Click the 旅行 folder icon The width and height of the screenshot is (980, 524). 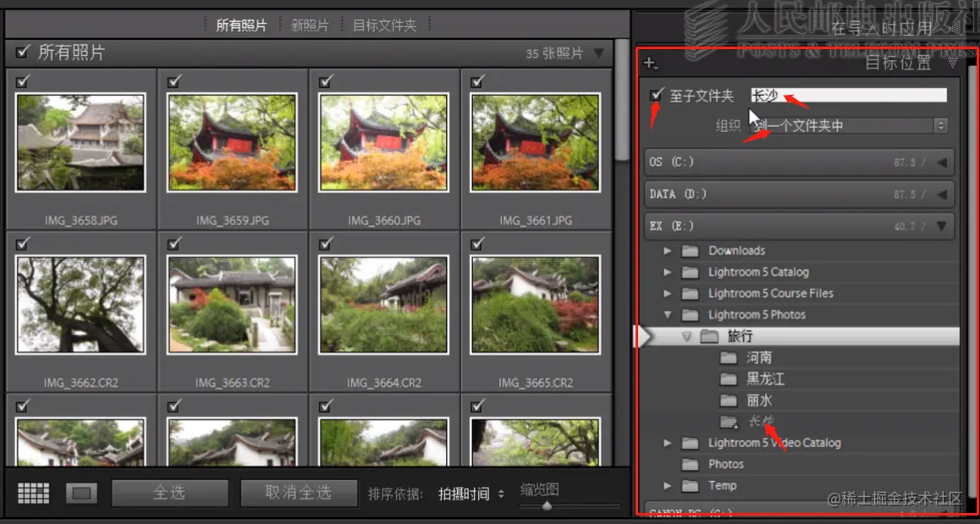tap(709, 336)
